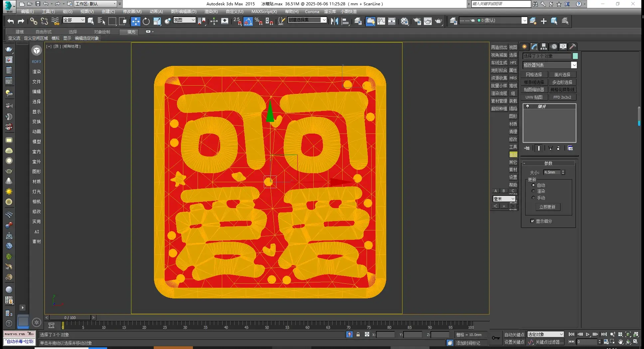Open the 工作区: 默认 workspace dropdown
This screenshot has height=349, width=644.
(x=96, y=4)
